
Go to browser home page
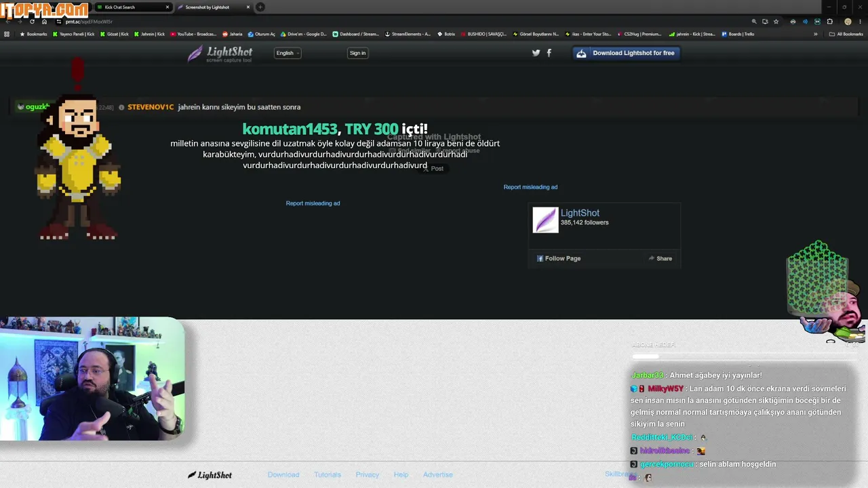44,21
